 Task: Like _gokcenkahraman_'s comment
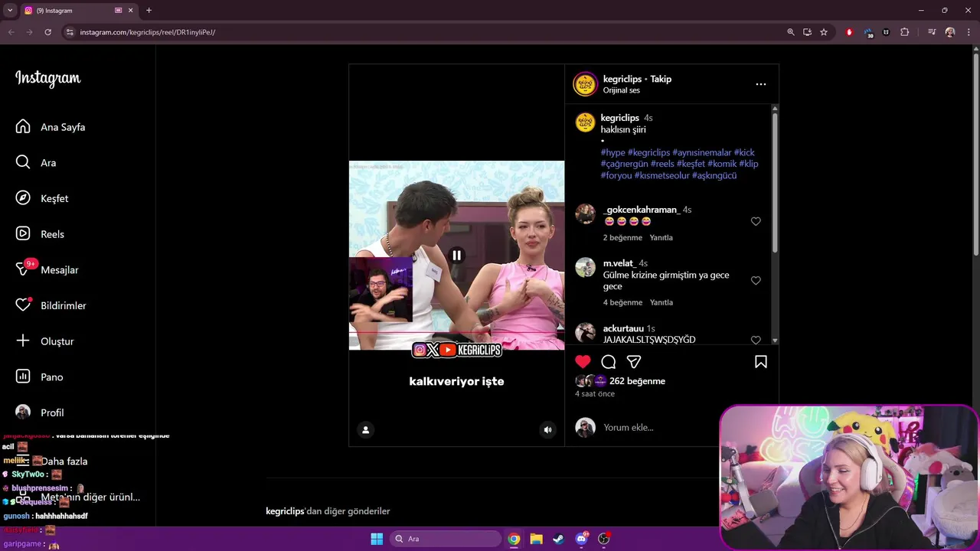click(756, 221)
